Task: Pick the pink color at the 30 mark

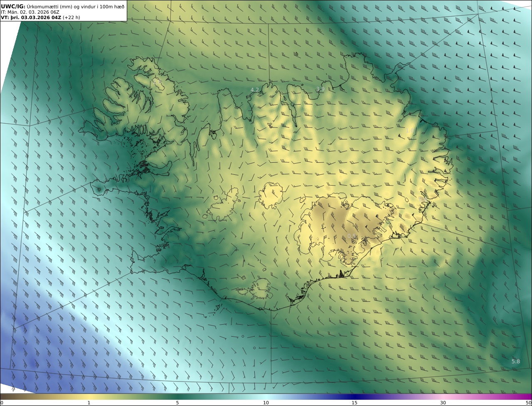Action: click(x=443, y=397)
